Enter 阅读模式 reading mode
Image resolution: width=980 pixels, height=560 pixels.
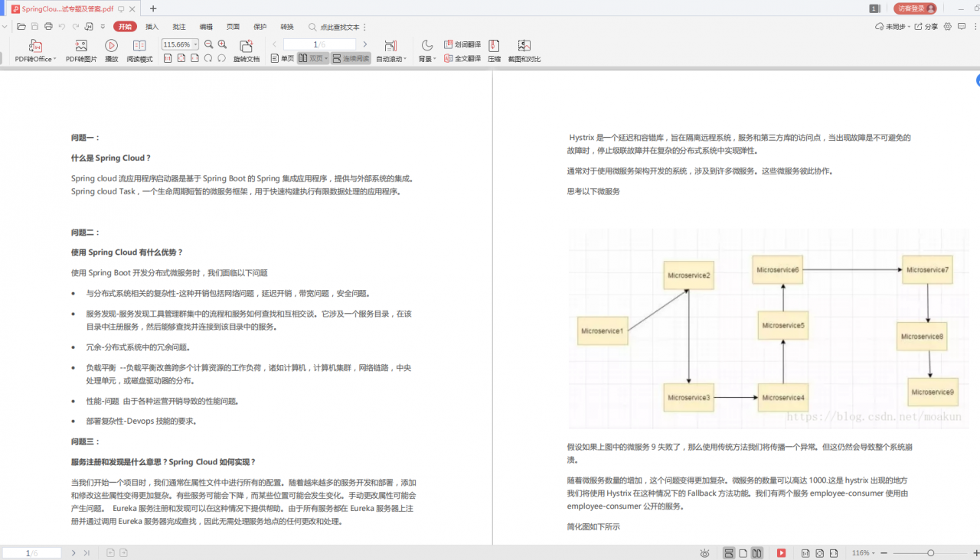pos(139,50)
